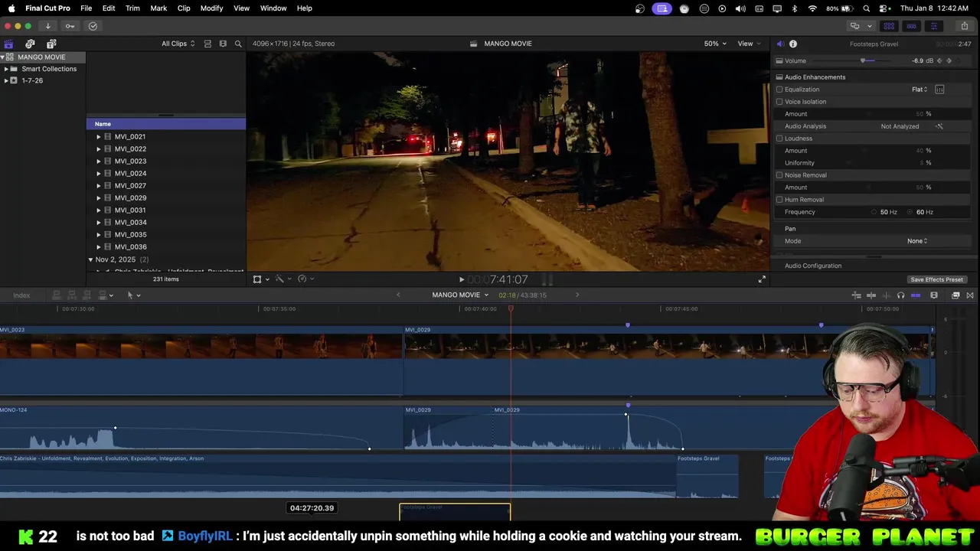Toggle Browser visibility button in toolbar
Viewport: 980px width, 551px height.
coord(889,26)
